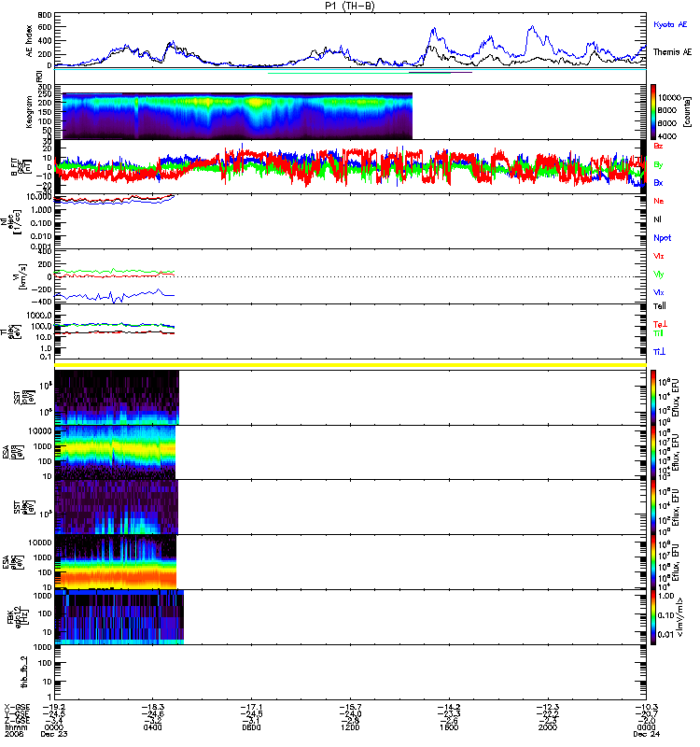Select the red "Te⊥" temperature legend label
The width and height of the screenshot is (700, 747).
point(661,324)
